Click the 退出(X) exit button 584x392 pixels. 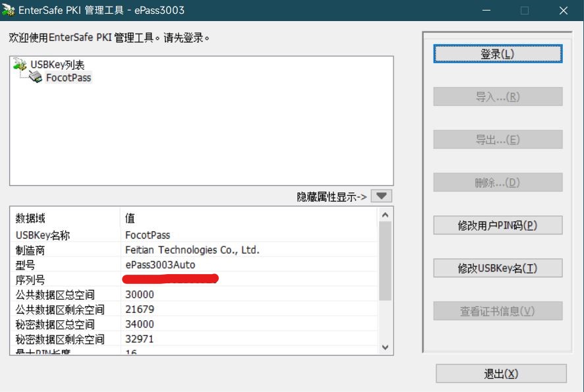tap(501, 374)
